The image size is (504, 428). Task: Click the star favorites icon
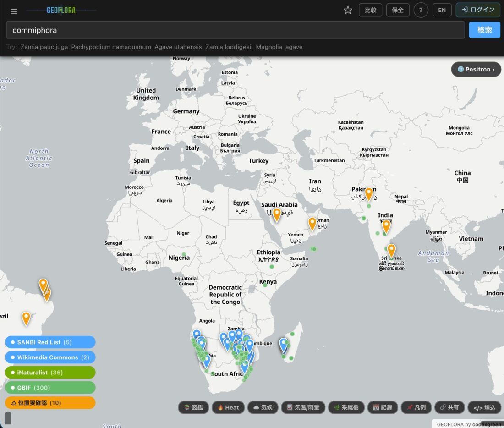tap(348, 10)
